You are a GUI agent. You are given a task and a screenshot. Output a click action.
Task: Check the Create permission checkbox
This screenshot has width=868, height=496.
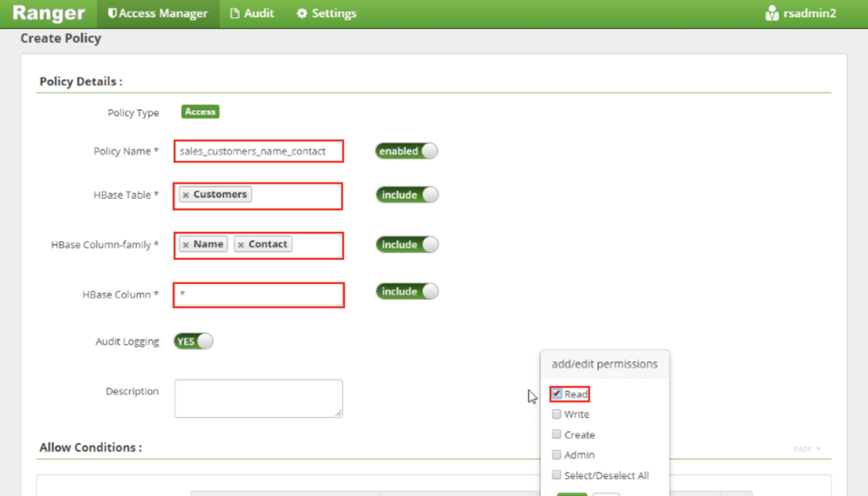(x=556, y=434)
